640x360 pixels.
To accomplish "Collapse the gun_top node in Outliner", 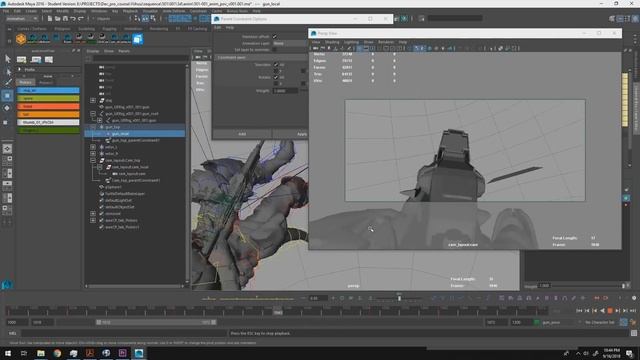I will [x=93, y=127].
